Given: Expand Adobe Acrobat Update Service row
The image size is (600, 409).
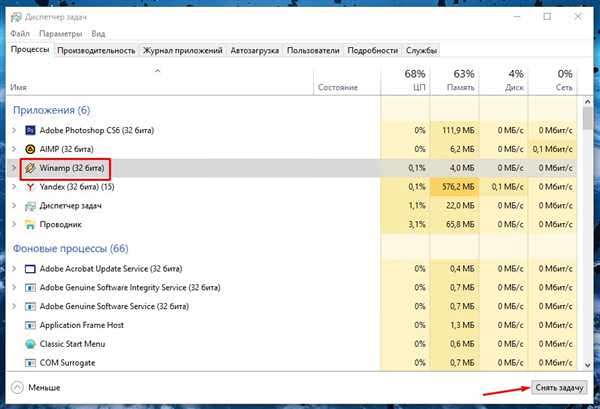Looking at the screenshot, I should pyautogui.click(x=14, y=269).
